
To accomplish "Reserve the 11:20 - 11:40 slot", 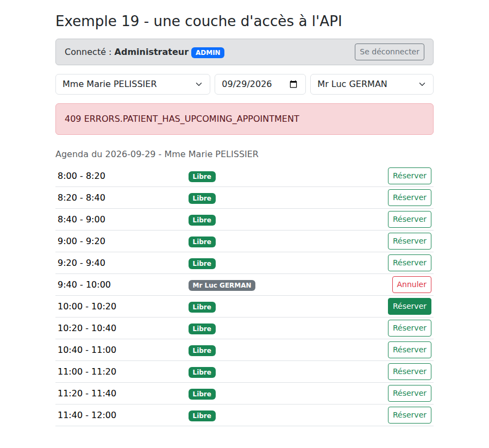I will pos(410,393).
